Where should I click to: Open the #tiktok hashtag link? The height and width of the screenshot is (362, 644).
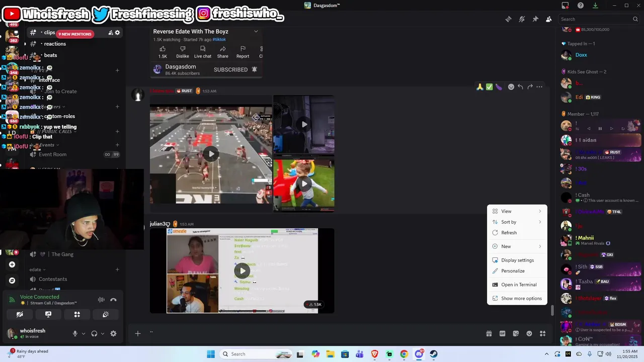219,39
